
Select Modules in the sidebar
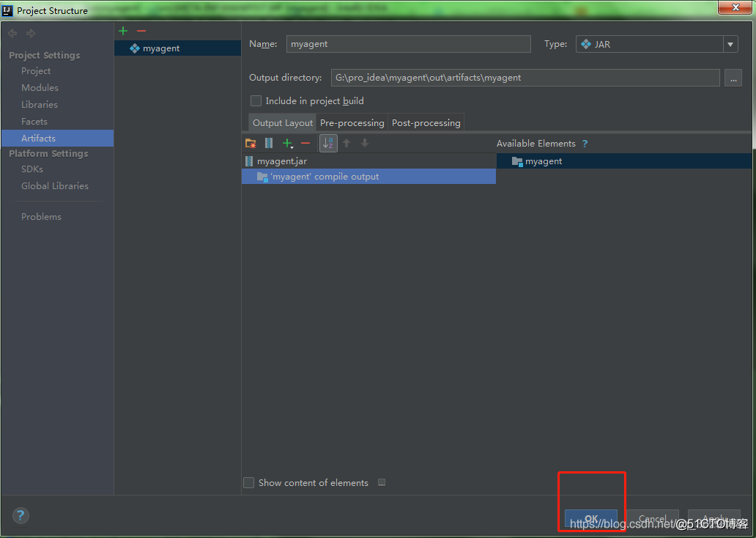(40, 88)
